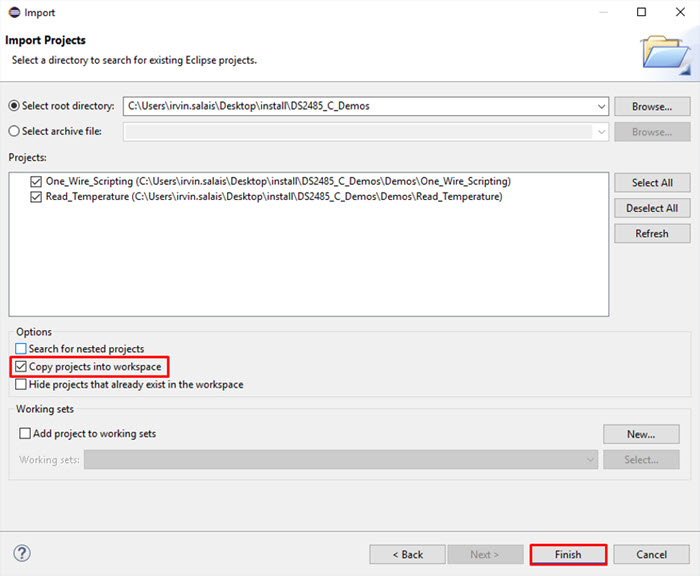Click the Deselect All button
700x576 pixels.
pyautogui.click(x=652, y=208)
